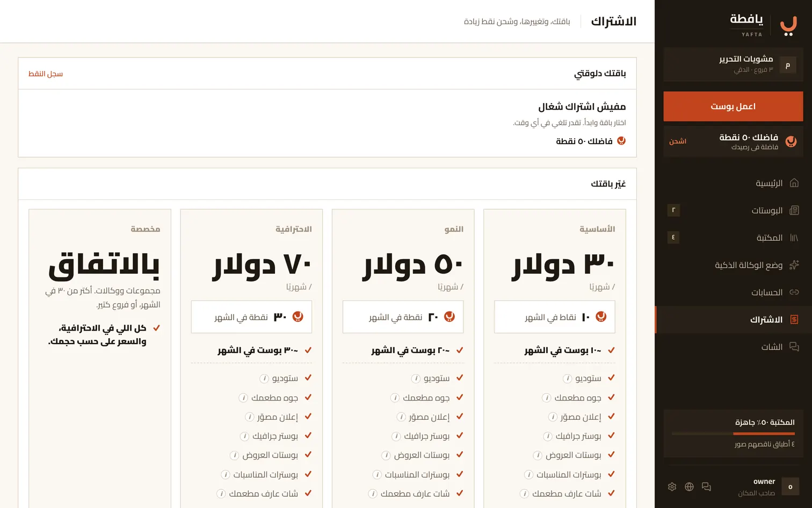Show info for ستوديو in الأساسية plan
The image size is (812, 508).
(567, 378)
